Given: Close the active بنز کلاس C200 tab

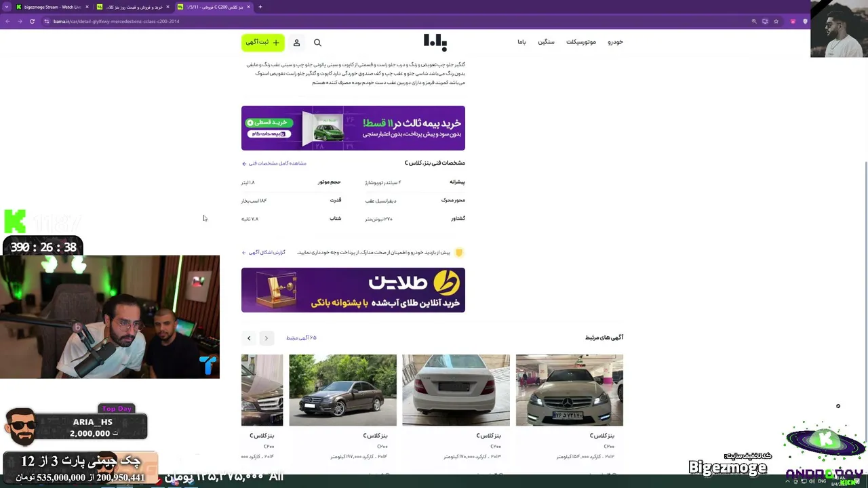Looking at the screenshot, I should pyautogui.click(x=248, y=7).
